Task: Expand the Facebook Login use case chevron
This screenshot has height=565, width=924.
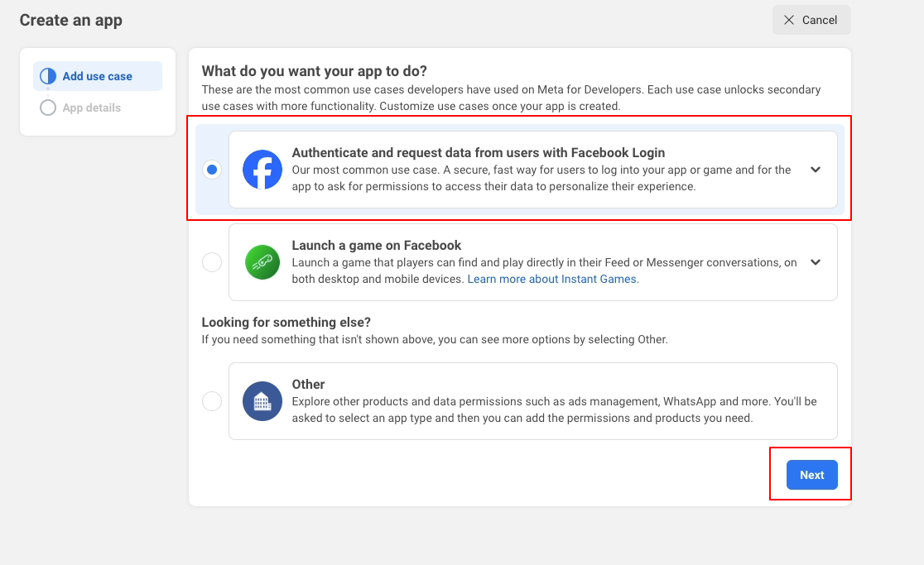Action: point(816,170)
